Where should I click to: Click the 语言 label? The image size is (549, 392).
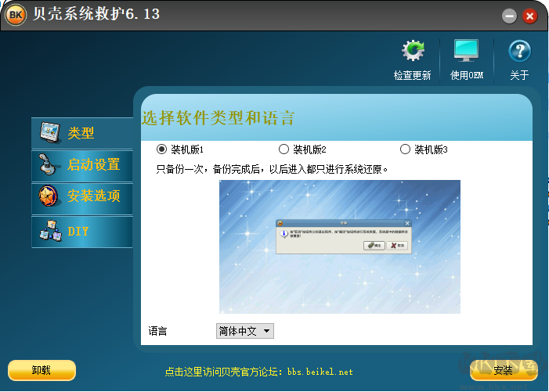[157, 331]
